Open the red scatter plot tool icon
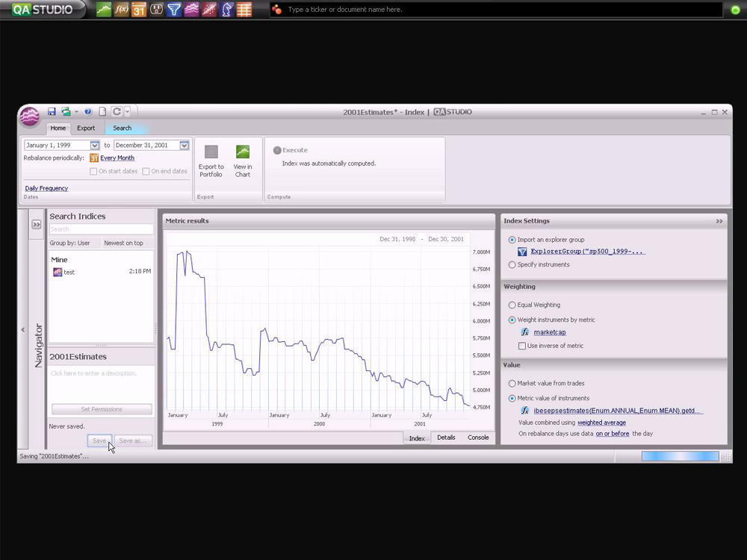Viewport: 747px width, 560px height. point(209,9)
